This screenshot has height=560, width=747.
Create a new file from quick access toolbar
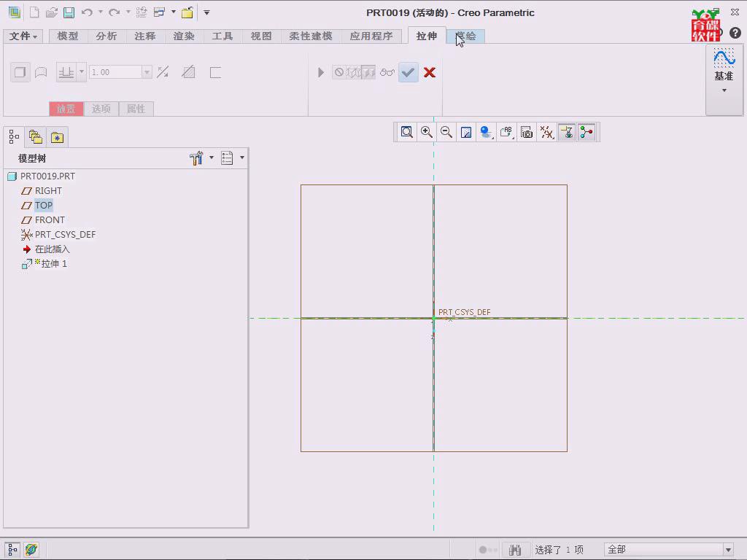tap(34, 12)
